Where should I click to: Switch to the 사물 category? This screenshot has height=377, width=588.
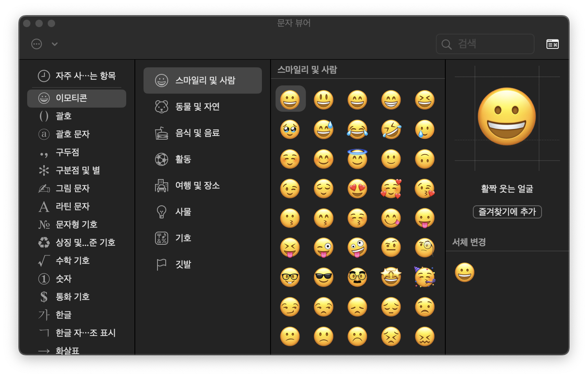tap(203, 212)
